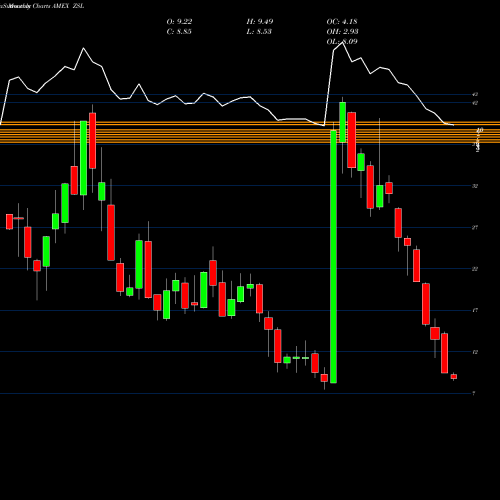Click the "H: 9.49" high value
This screenshot has height=500, width=500.
260,22
